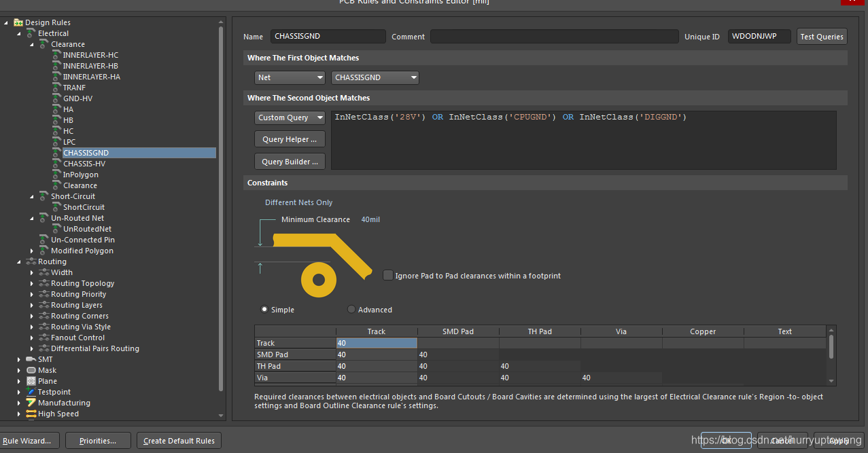Click the Comment input field
Screen dimensions: 868x453
pyautogui.click(x=554, y=37)
